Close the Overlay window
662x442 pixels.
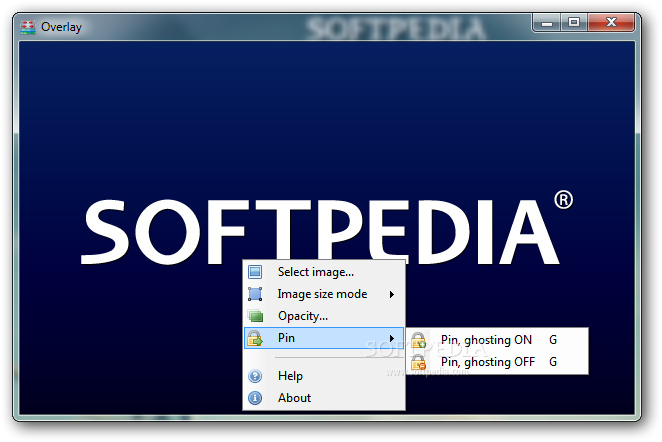[x=611, y=22]
